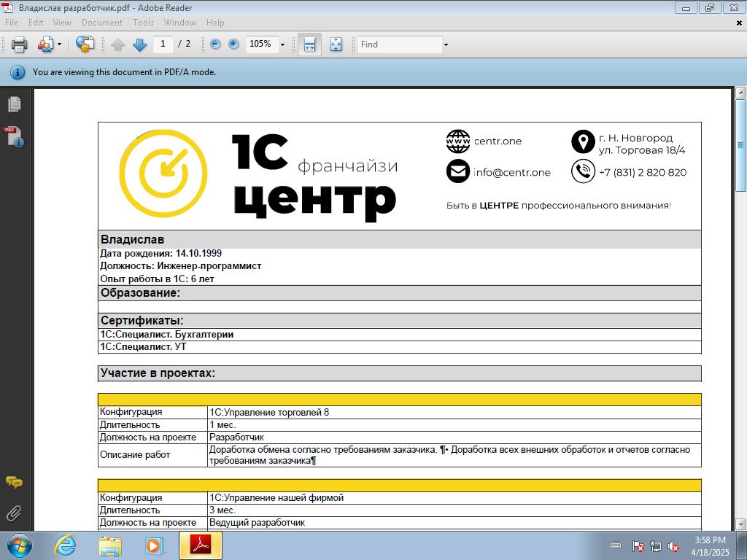Viewport: 747px width, 560px height.
Task: Open File Explorer from the taskbar
Action: click(x=110, y=545)
